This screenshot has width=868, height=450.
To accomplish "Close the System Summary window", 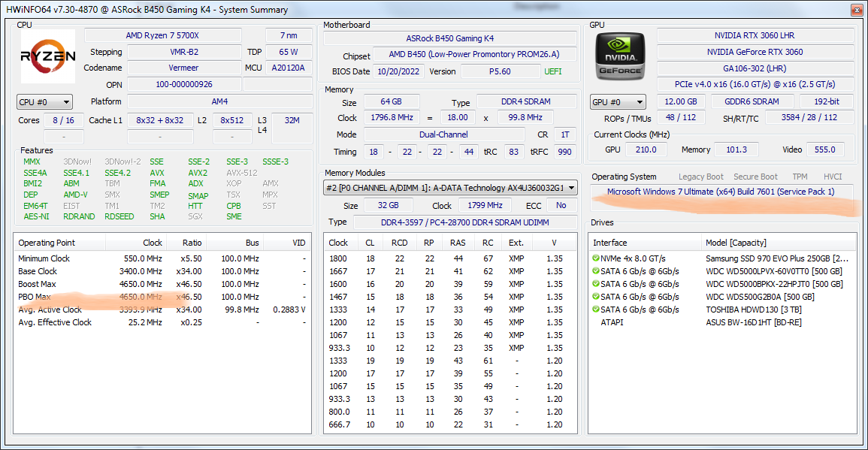I will coord(856,10).
